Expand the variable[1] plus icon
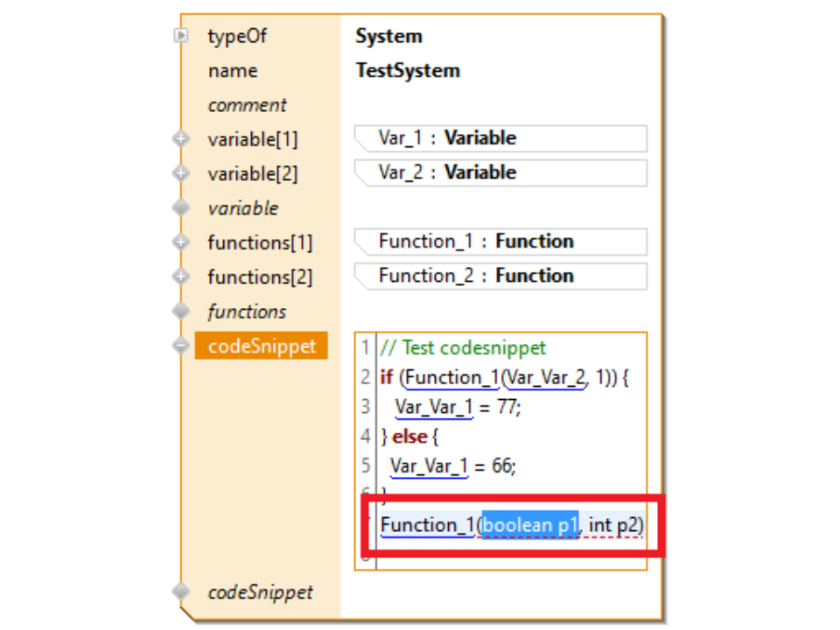This screenshot has height=630, width=840. 181,139
